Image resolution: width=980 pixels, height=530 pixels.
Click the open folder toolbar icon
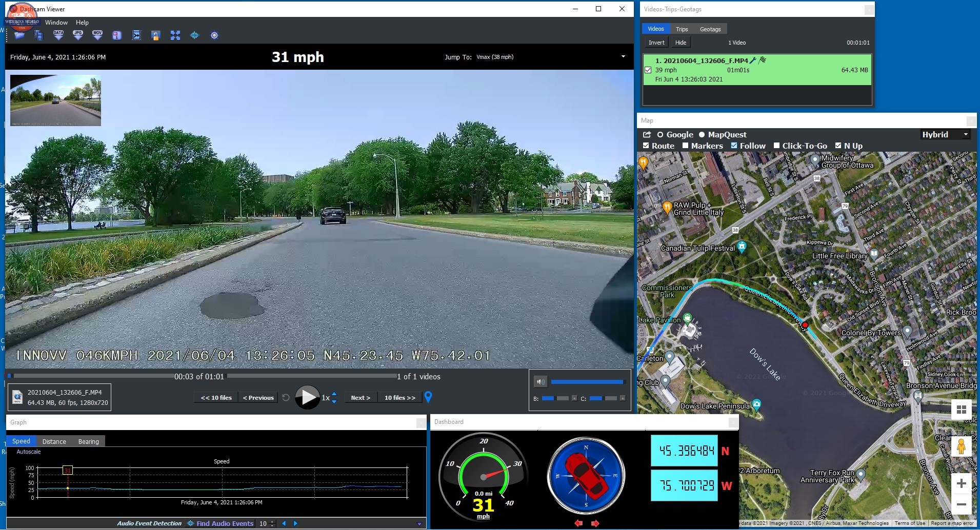coord(19,35)
